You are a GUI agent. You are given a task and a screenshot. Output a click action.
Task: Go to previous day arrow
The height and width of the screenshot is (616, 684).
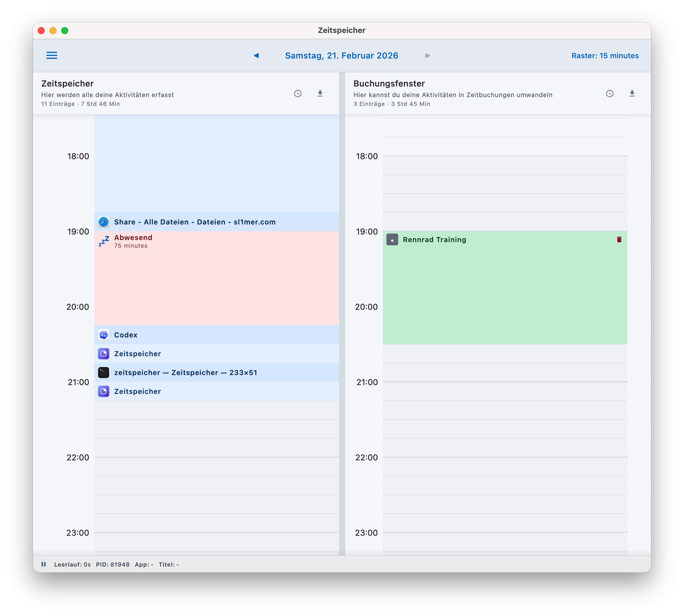(256, 56)
